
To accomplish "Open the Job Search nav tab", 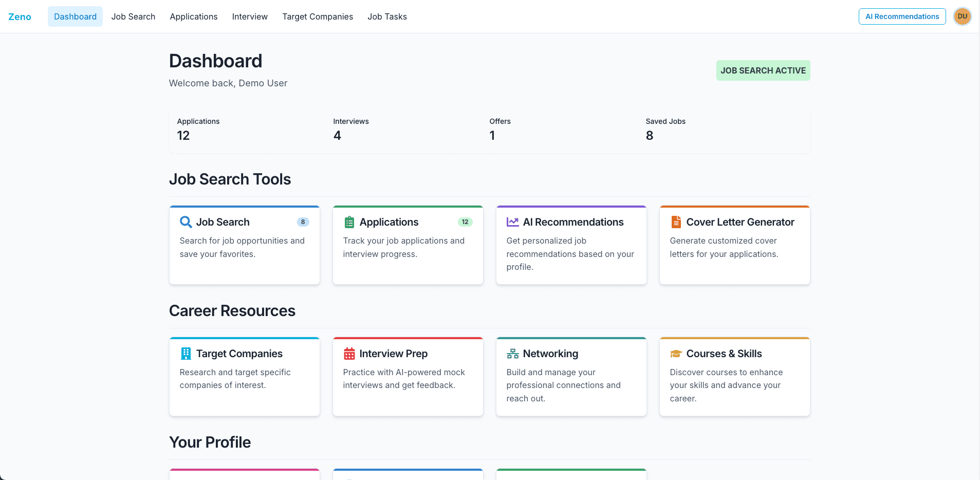I will (133, 16).
